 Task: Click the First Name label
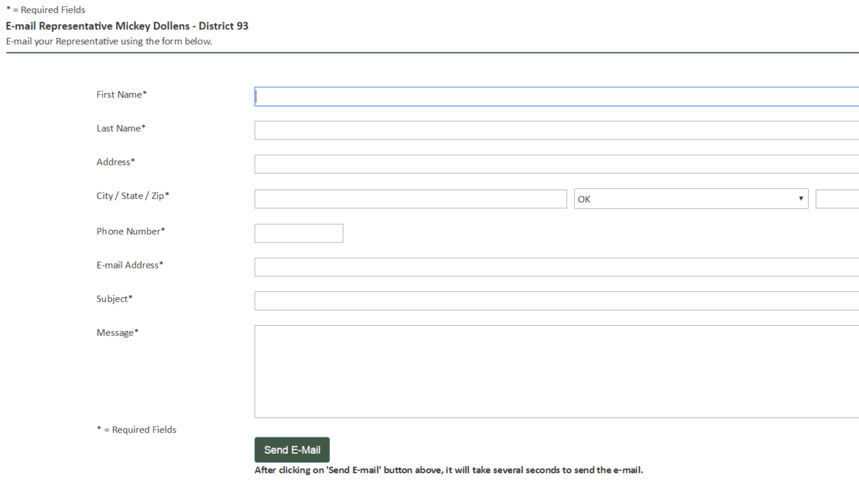(x=121, y=94)
